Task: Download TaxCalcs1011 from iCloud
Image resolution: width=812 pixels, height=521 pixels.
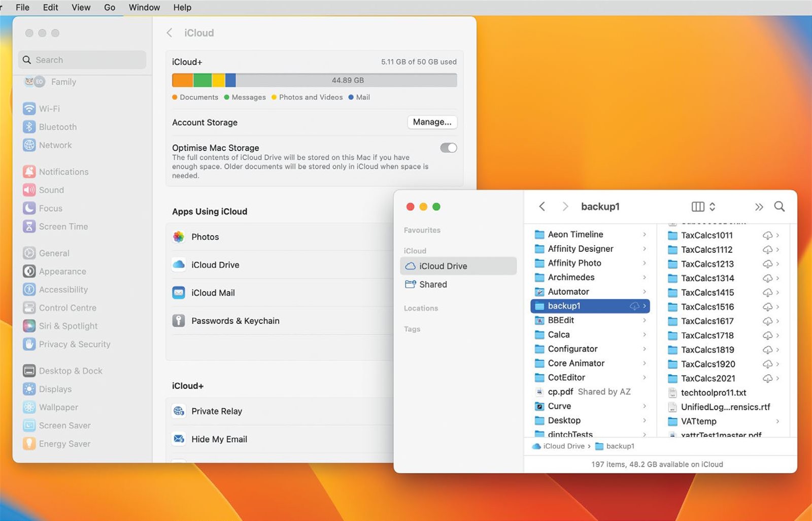Action: [767, 236]
